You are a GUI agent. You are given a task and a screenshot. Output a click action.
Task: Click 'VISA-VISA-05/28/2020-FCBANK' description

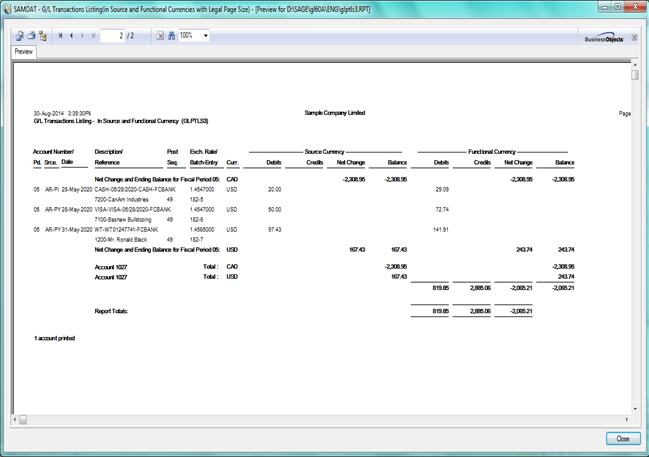coord(132,209)
